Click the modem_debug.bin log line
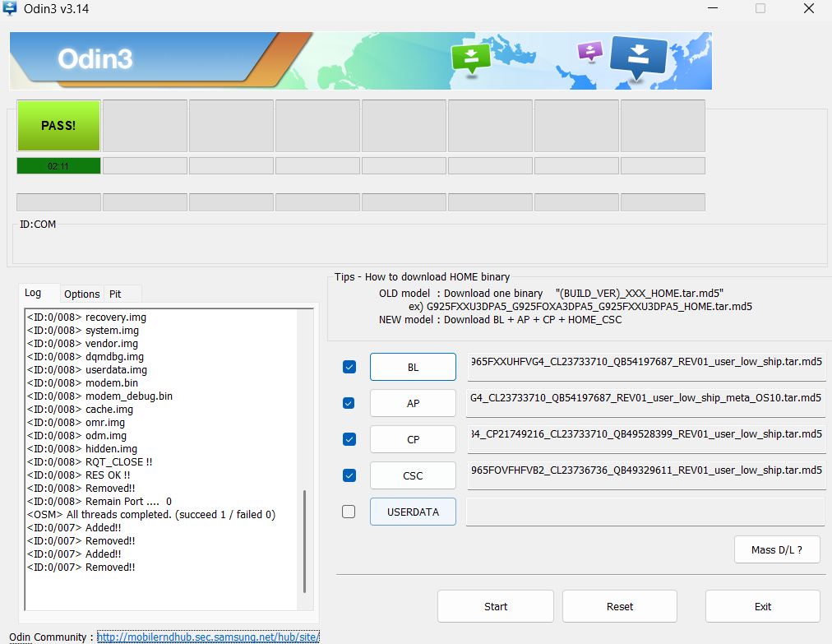The height and width of the screenshot is (644, 832). tap(99, 396)
